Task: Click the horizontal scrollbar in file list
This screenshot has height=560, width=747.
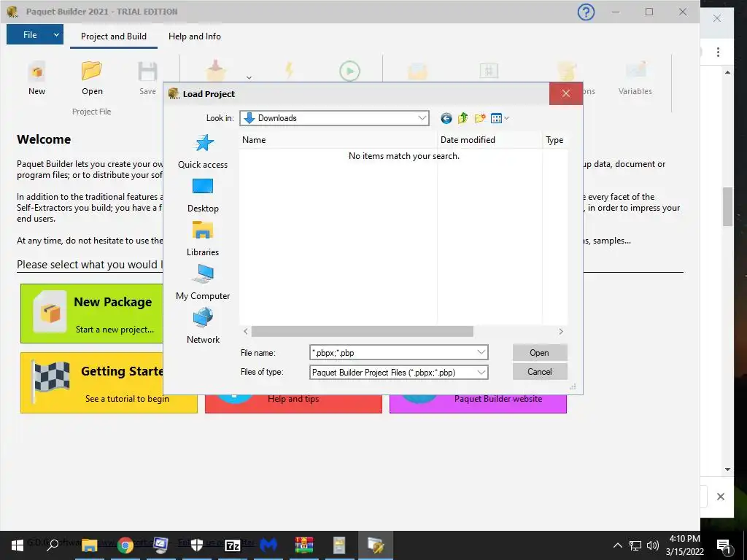Action: coord(362,332)
